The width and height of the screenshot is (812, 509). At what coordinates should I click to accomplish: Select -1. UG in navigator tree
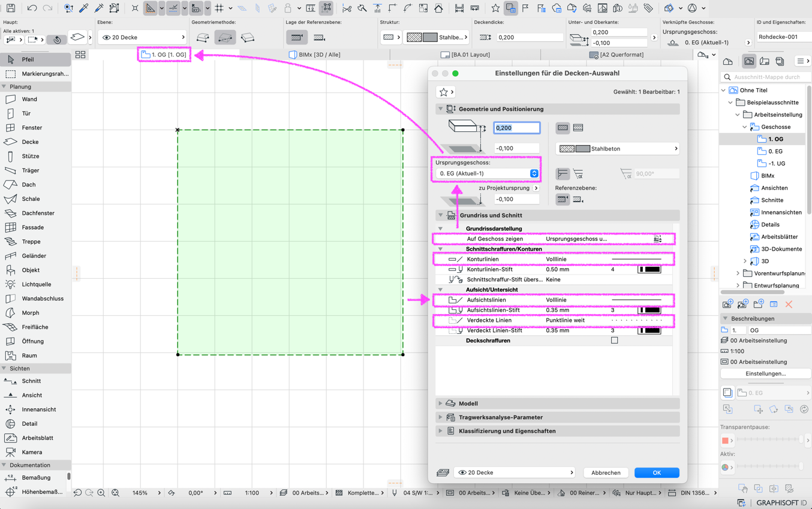pos(776,163)
